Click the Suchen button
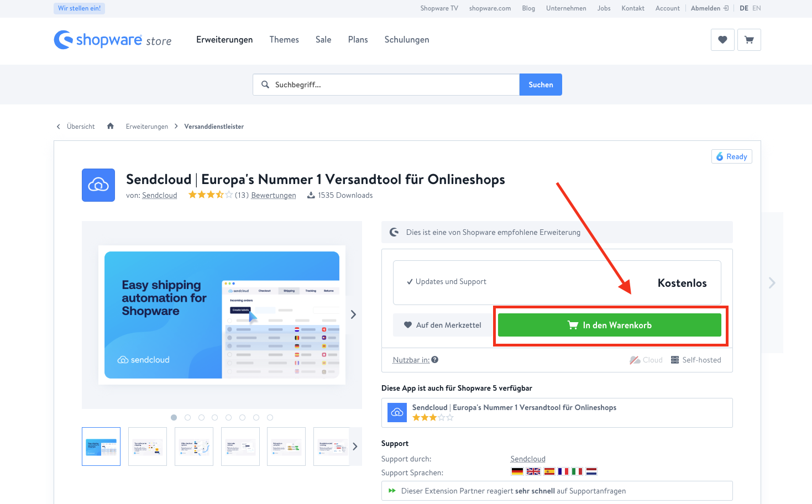The width and height of the screenshot is (812, 504). tap(541, 85)
